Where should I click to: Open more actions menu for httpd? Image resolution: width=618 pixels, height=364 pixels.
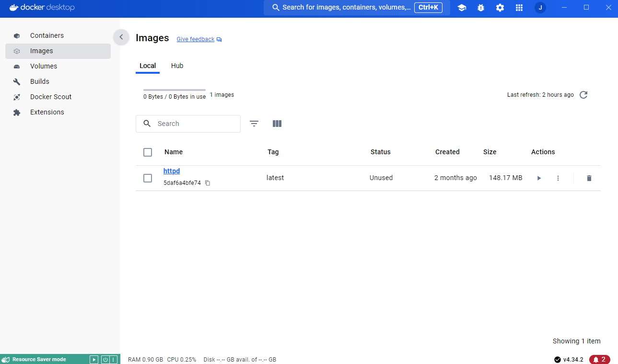click(558, 178)
